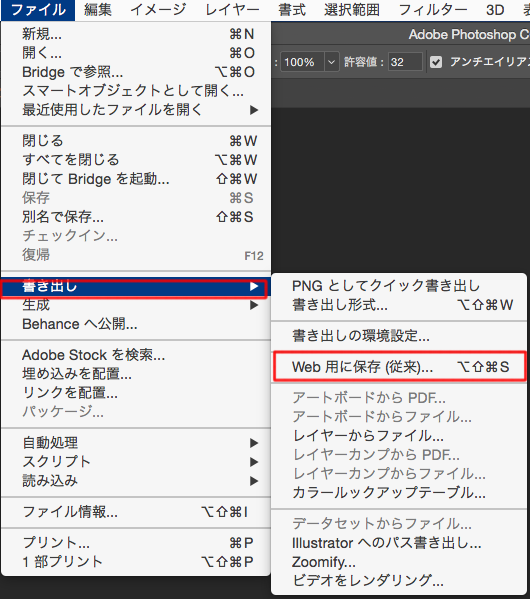Choose 別名で保存... menu item
The width and height of the screenshot is (530, 599).
click(136, 217)
